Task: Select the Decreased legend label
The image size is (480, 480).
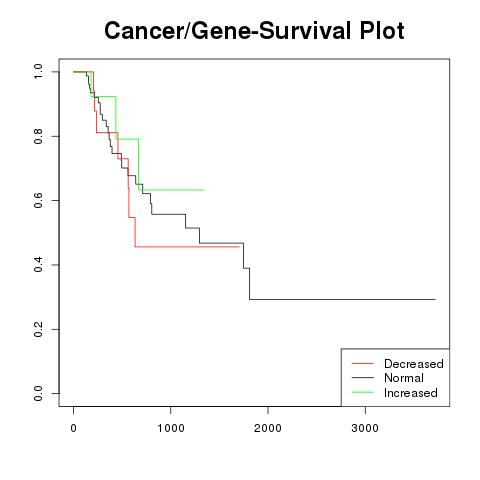Action: (x=414, y=364)
